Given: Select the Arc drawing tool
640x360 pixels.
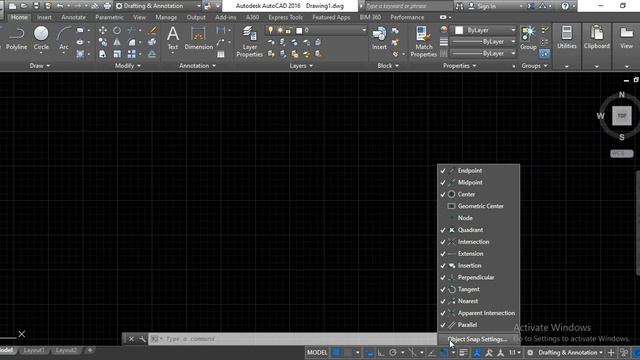Looking at the screenshot, I should click(64, 38).
